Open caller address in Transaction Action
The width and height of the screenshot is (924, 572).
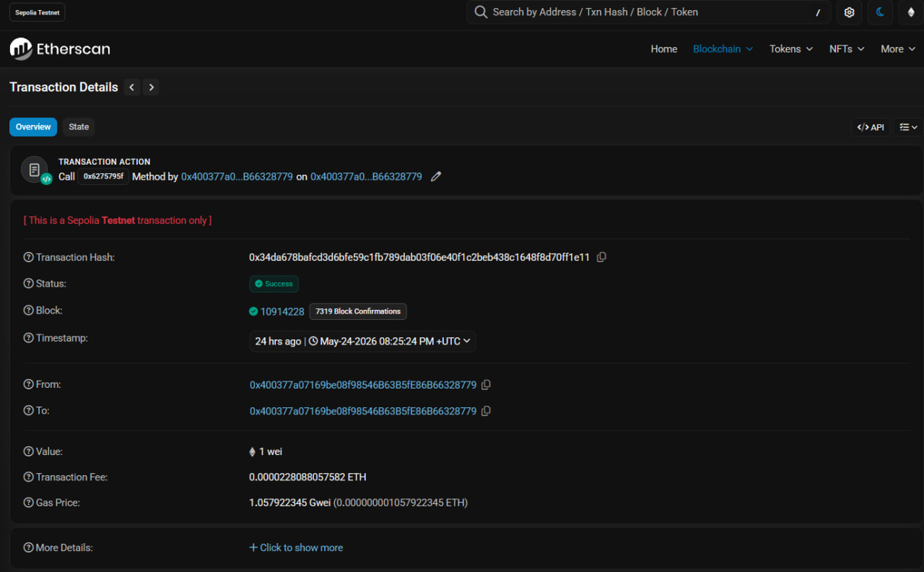pos(237,176)
